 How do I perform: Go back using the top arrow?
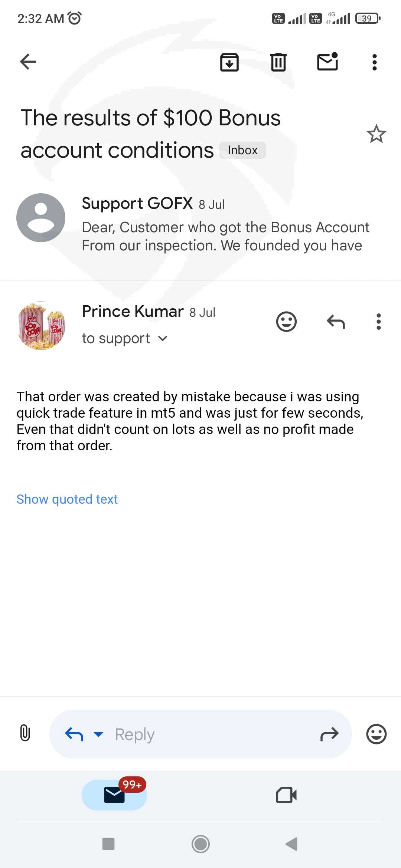(x=28, y=62)
